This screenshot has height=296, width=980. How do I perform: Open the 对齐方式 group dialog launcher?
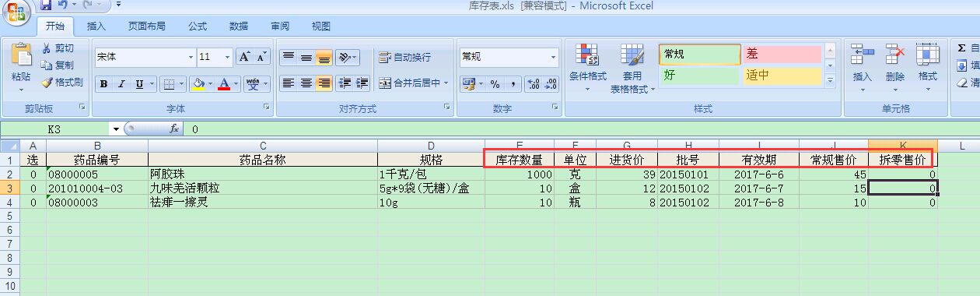tap(446, 106)
